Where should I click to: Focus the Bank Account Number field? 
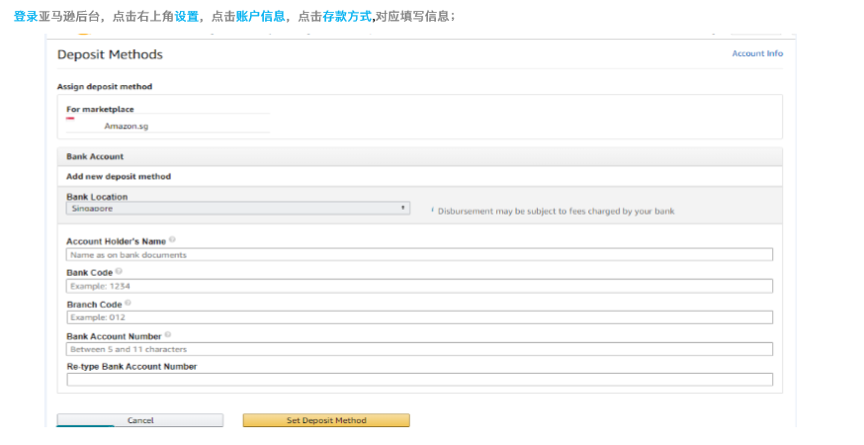[x=419, y=350]
